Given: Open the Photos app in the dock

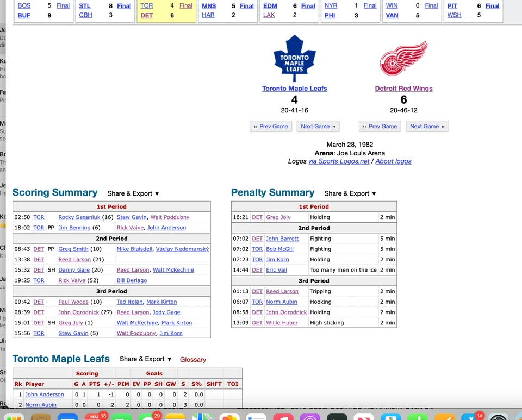Looking at the screenshot, I should [229, 417].
